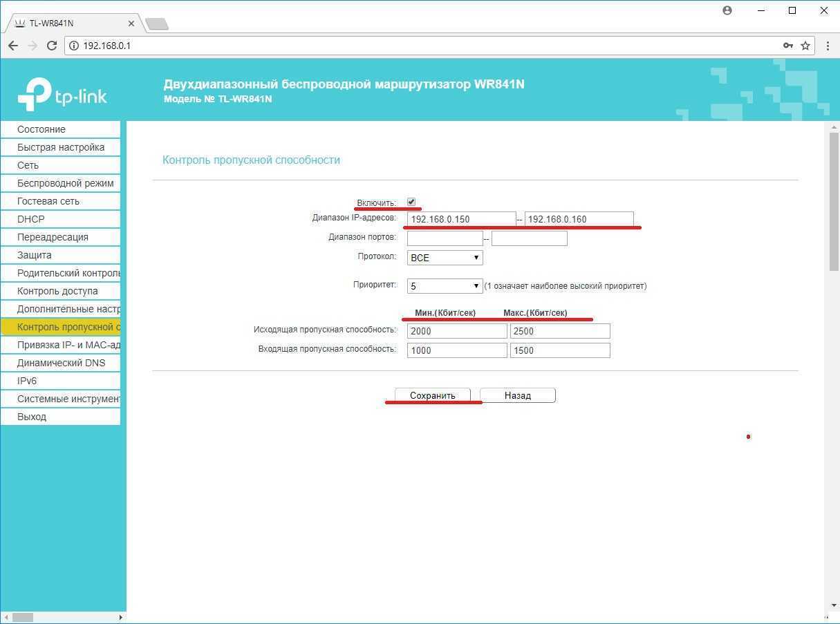
Task: Click the site info icon in address bar
Action: (x=75, y=46)
